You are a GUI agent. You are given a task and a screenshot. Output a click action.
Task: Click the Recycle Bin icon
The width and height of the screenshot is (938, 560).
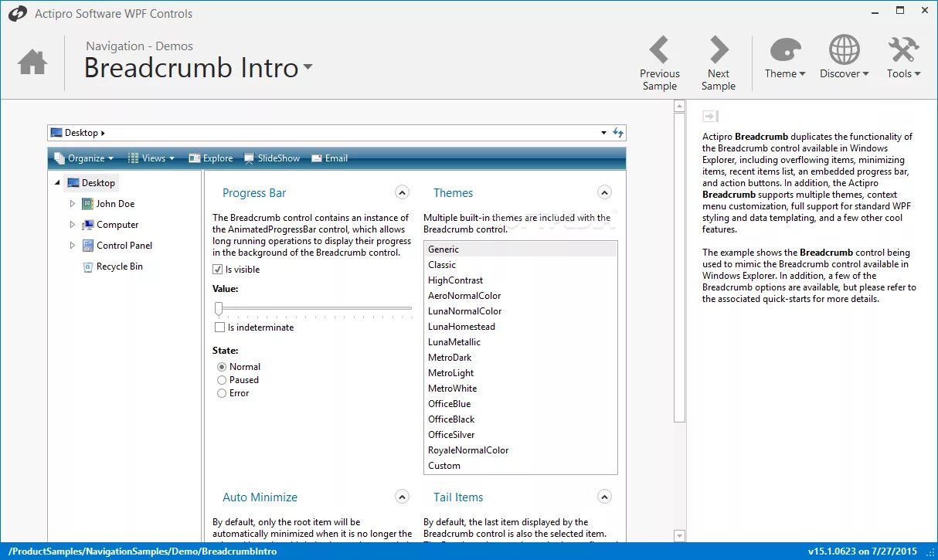click(88, 266)
